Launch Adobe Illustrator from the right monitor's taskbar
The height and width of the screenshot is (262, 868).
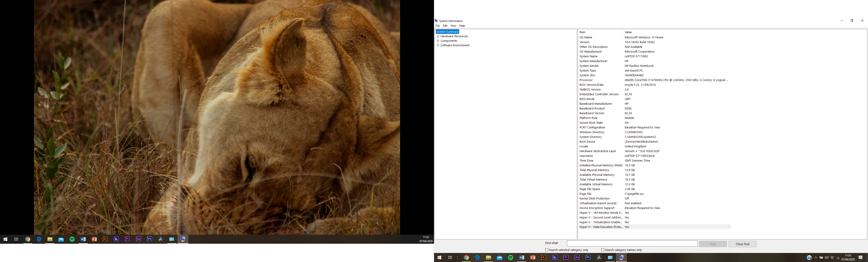tap(543, 257)
